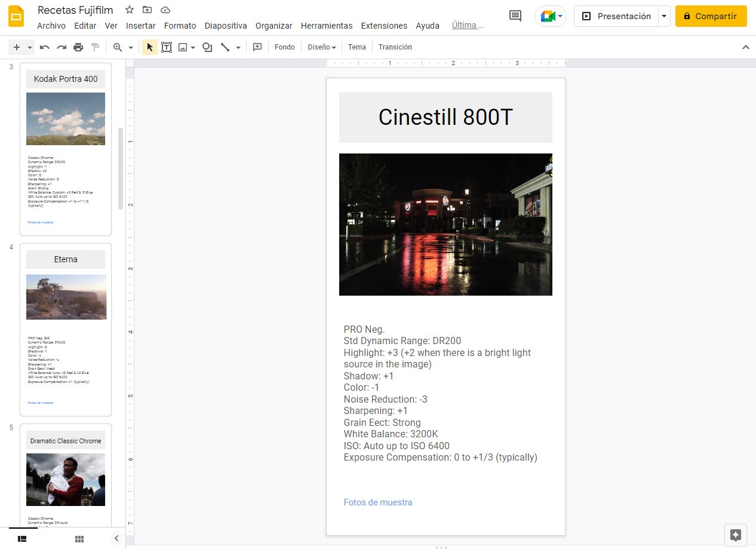Click the zoom magnifier tool
The height and width of the screenshot is (549, 756).
(118, 47)
